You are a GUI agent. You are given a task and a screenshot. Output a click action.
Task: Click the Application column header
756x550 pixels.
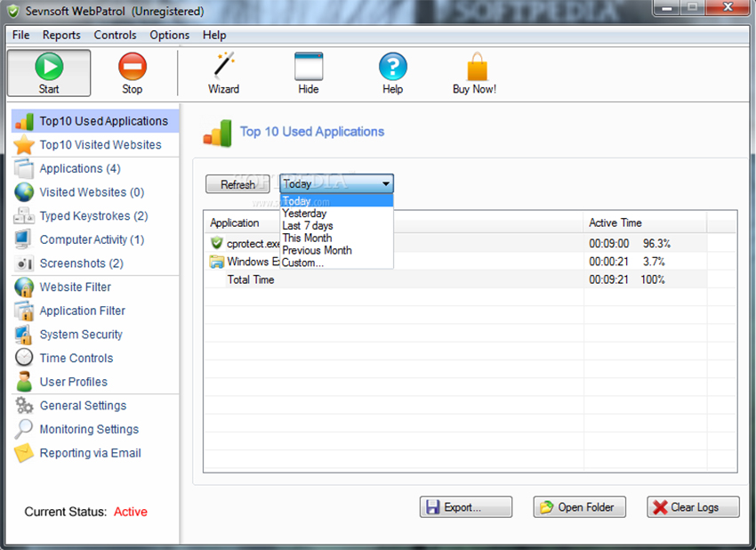[x=393, y=222]
